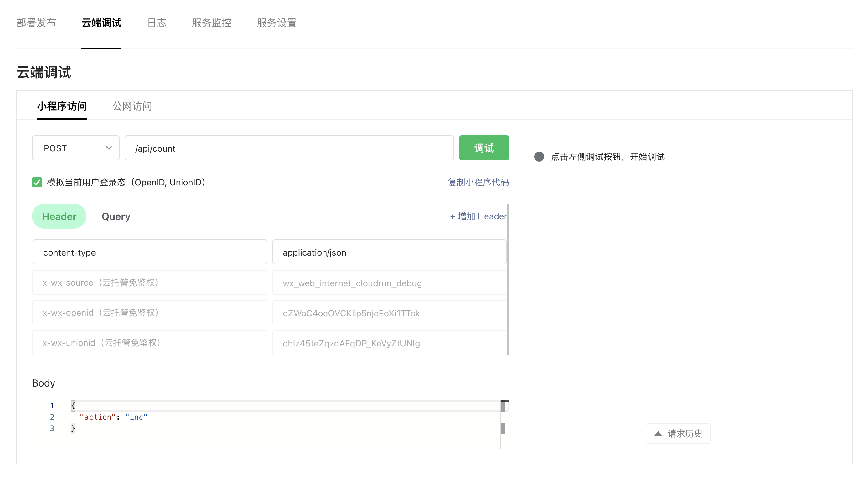Open the POST method dropdown
This screenshot has width=868, height=478.
pos(75,148)
